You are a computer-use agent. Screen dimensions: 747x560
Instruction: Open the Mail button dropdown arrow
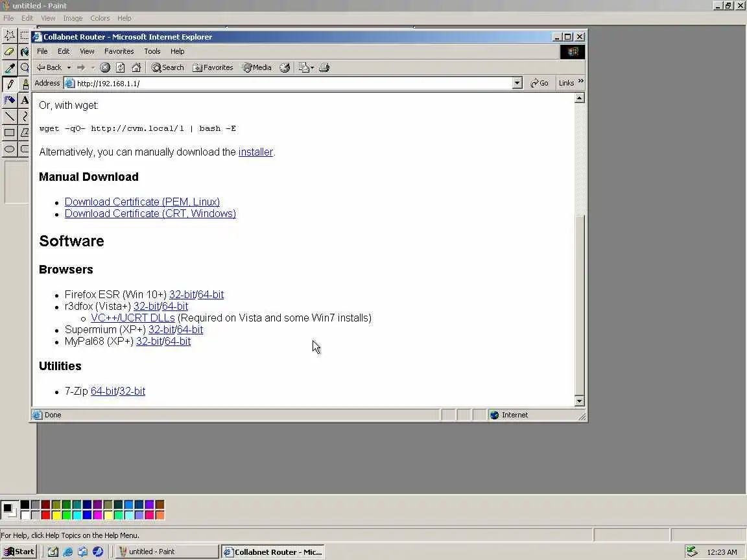[x=313, y=67]
